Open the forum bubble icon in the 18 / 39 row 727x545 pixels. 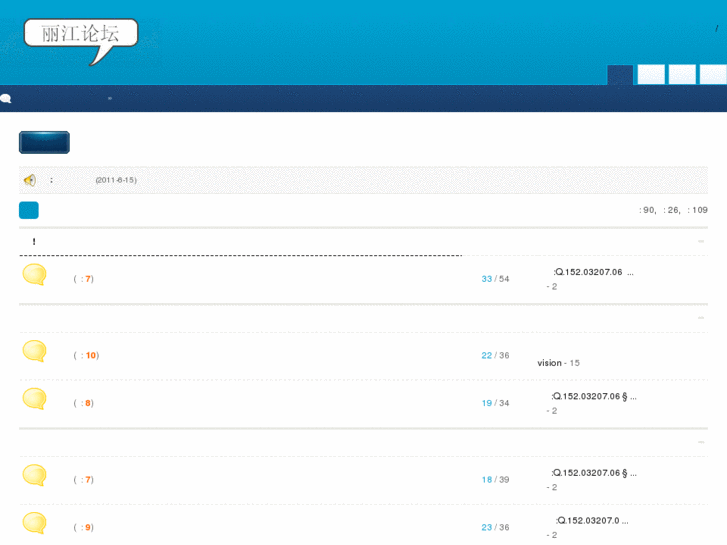click(x=35, y=475)
